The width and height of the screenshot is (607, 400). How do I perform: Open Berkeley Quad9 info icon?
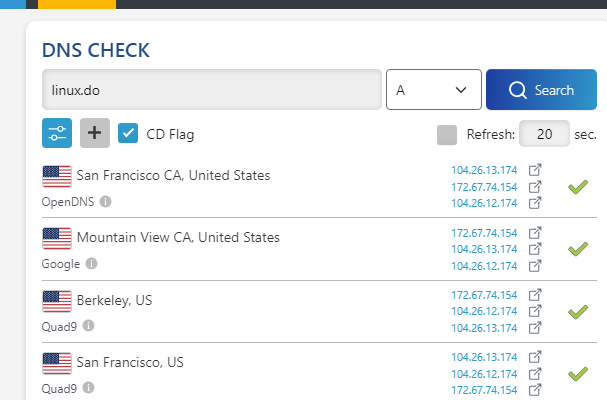[x=89, y=326]
